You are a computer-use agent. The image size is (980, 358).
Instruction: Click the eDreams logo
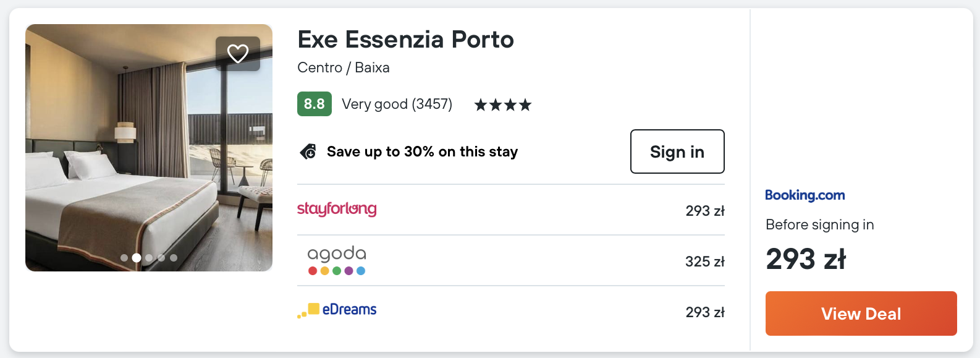click(337, 310)
